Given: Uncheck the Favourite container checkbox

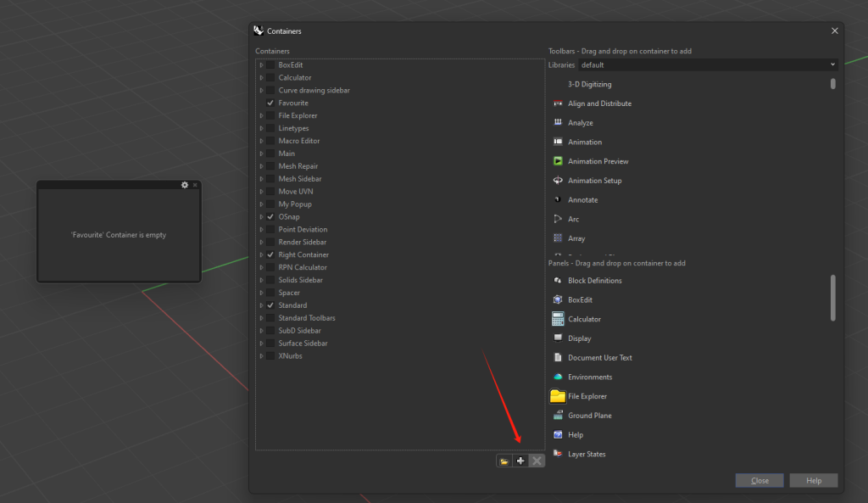Looking at the screenshot, I should (270, 103).
